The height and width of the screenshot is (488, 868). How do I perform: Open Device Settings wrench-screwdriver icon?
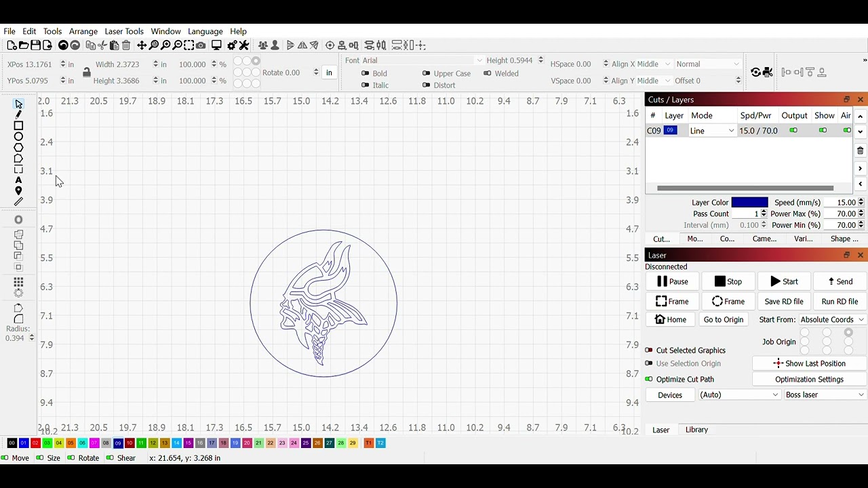(x=244, y=45)
